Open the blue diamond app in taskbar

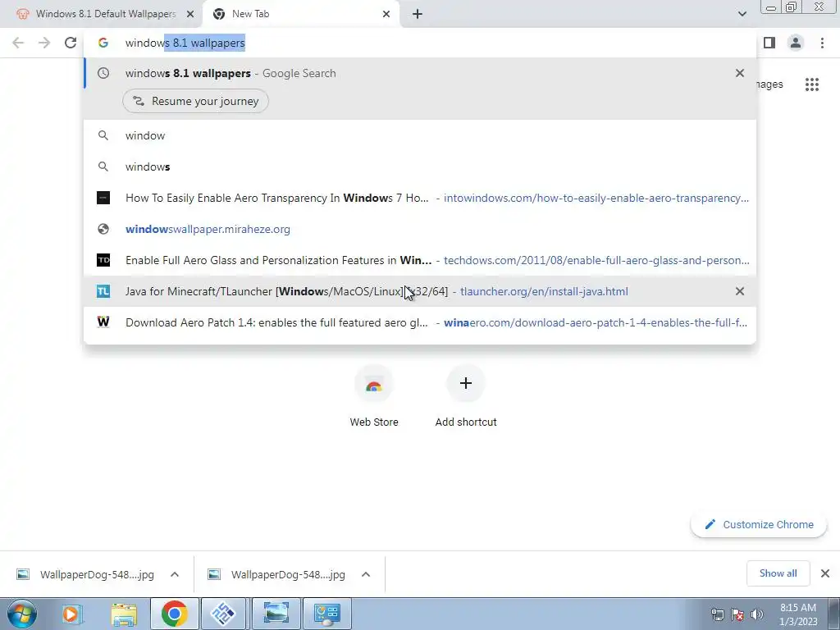[x=224, y=614]
